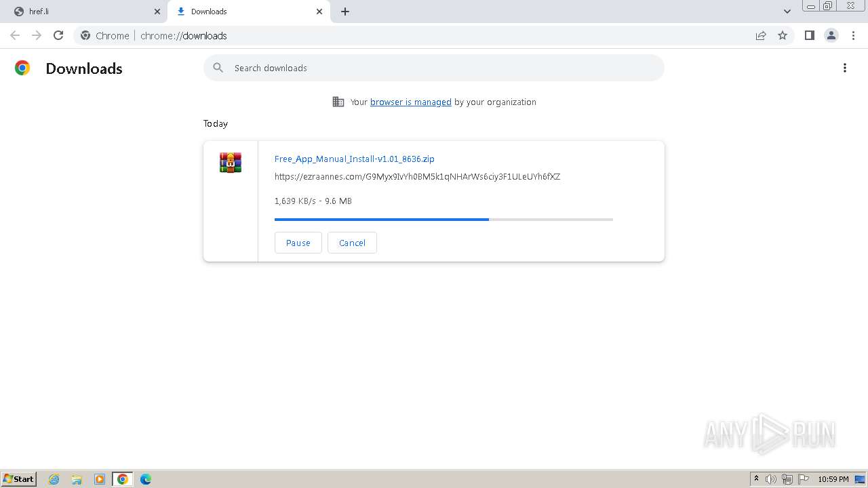Image resolution: width=868 pixels, height=488 pixels.
Task: Open File Explorer from taskbar
Action: pyautogui.click(x=77, y=479)
